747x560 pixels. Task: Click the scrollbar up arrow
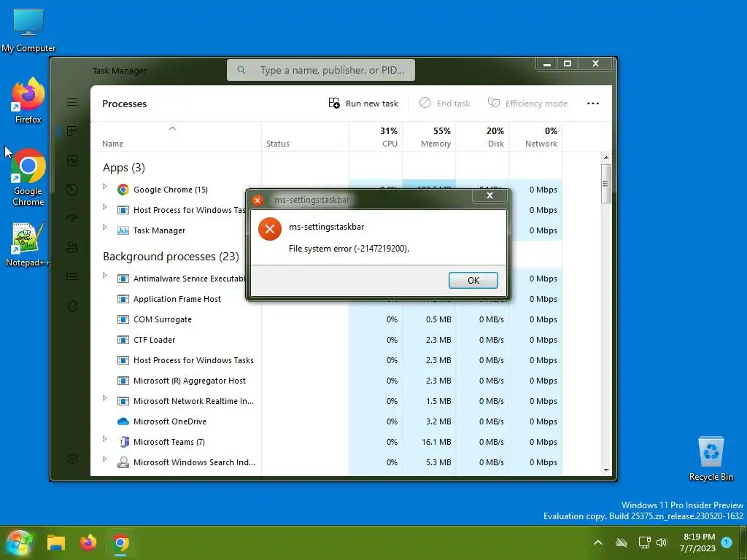click(606, 157)
